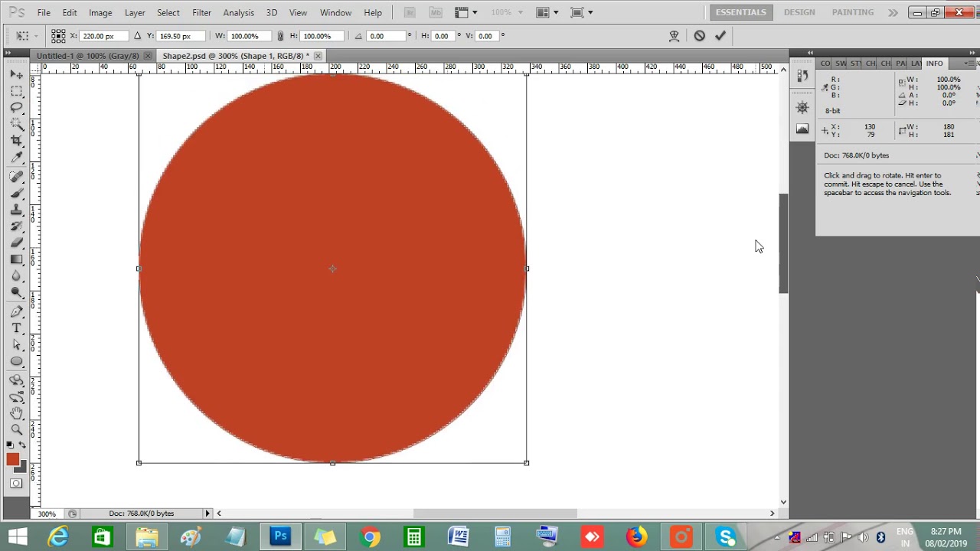This screenshot has height=551, width=980.
Task: Change the reference point location grid
Action: click(58, 36)
